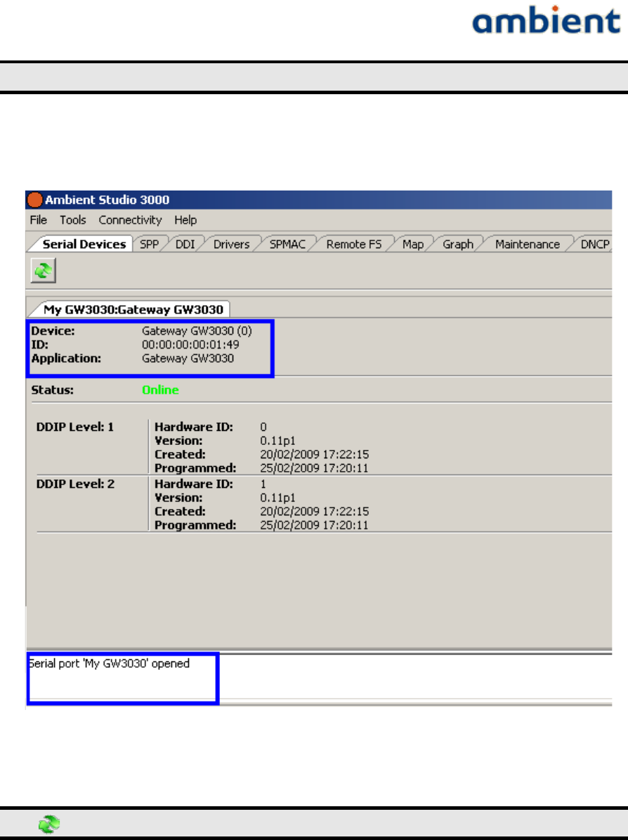Click the Device value Gateway GW3030 (0)
The width and height of the screenshot is (628, 840).
[x=197, y=331]
